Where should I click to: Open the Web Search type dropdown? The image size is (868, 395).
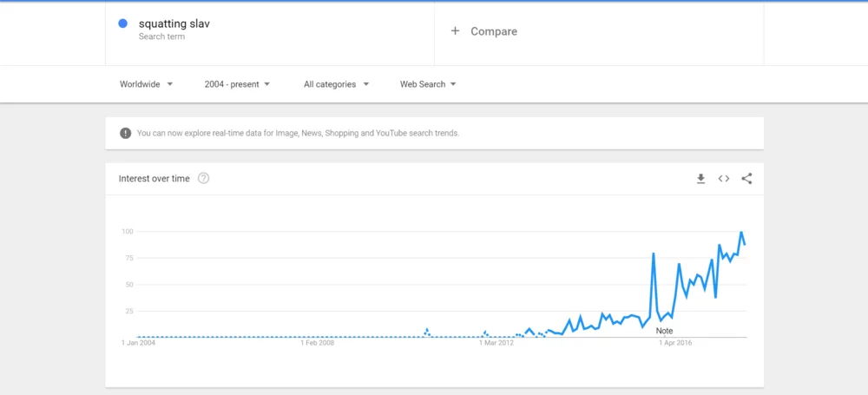coord(428,84)
